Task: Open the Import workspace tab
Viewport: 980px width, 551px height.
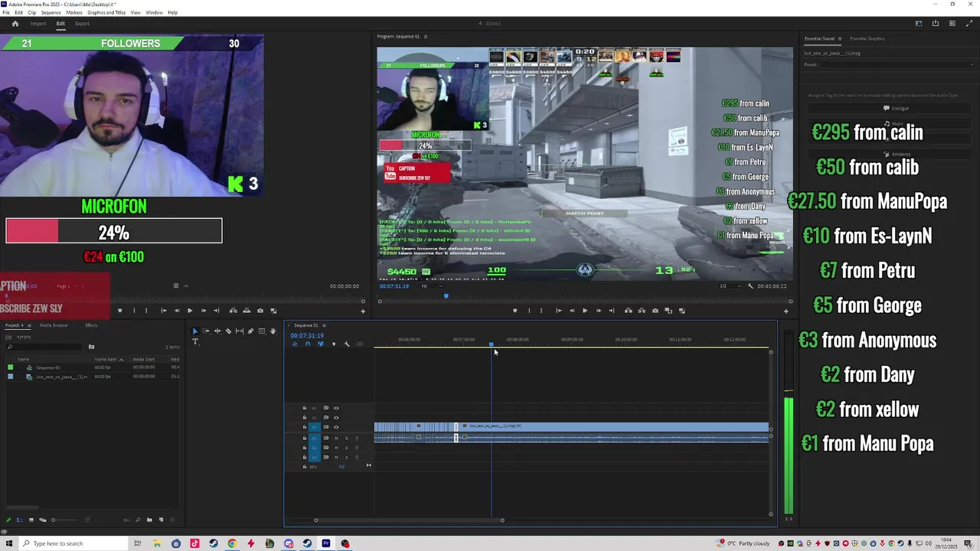Action: (x=38, y=24)
